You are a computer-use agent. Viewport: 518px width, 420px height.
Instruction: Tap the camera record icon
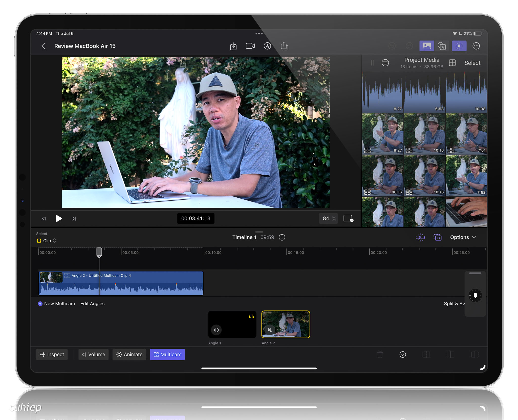250,46
